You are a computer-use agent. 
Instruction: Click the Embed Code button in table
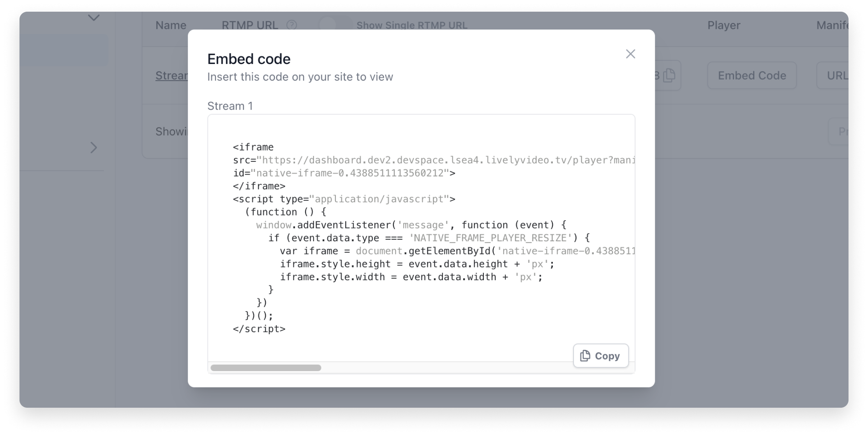tap(752, 75)
